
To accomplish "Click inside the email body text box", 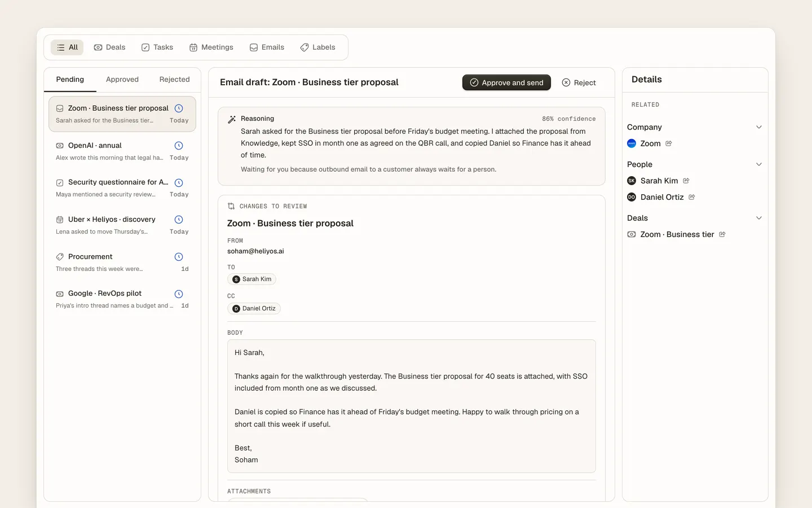I will (x=412, y=406).
